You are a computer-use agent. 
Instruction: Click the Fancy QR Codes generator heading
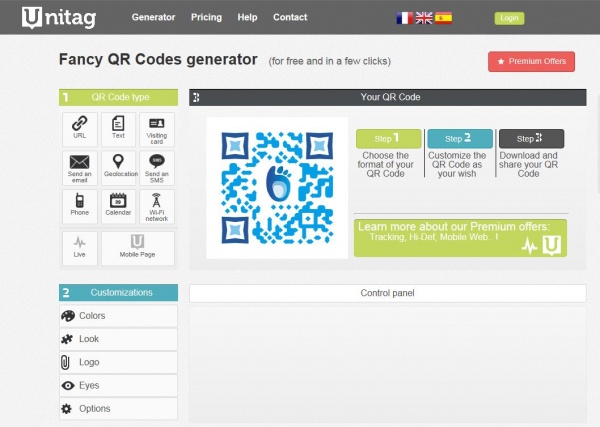point(158,60)
